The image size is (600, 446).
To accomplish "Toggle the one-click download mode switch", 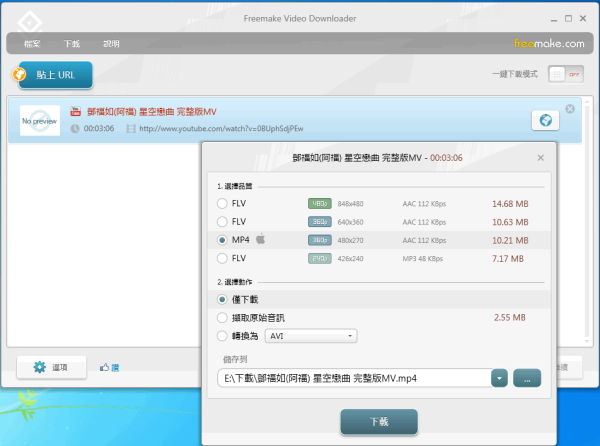I will point(566,74).
